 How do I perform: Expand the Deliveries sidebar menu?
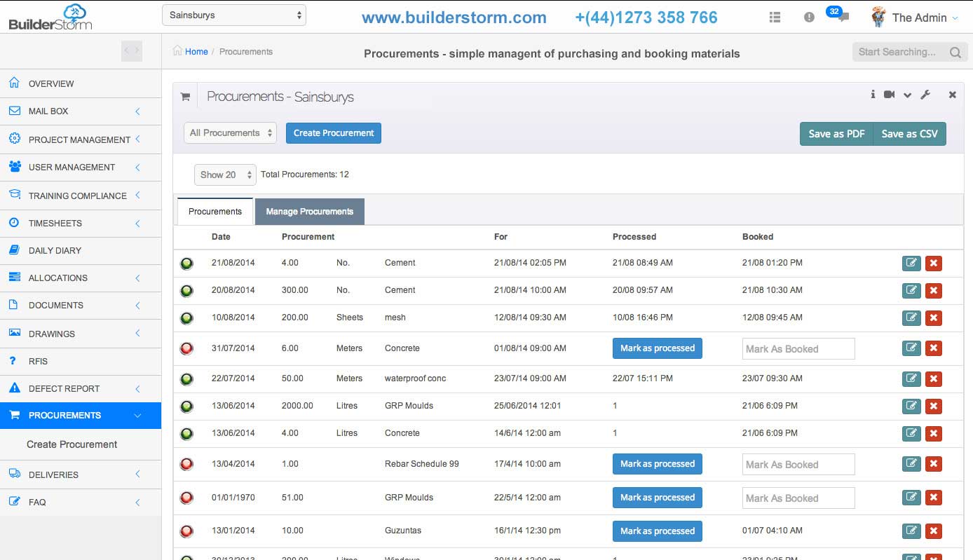tap(81, 474)
